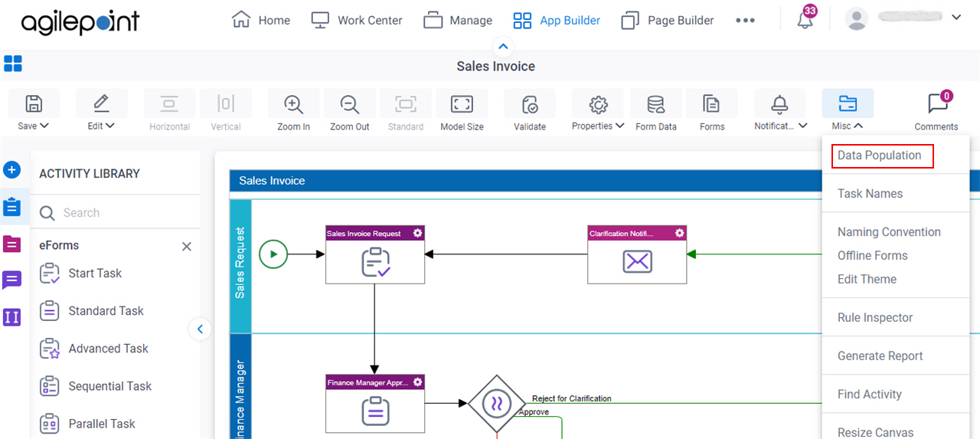
Task: Open the Edit pencil tool
Action: coord(100,103)
